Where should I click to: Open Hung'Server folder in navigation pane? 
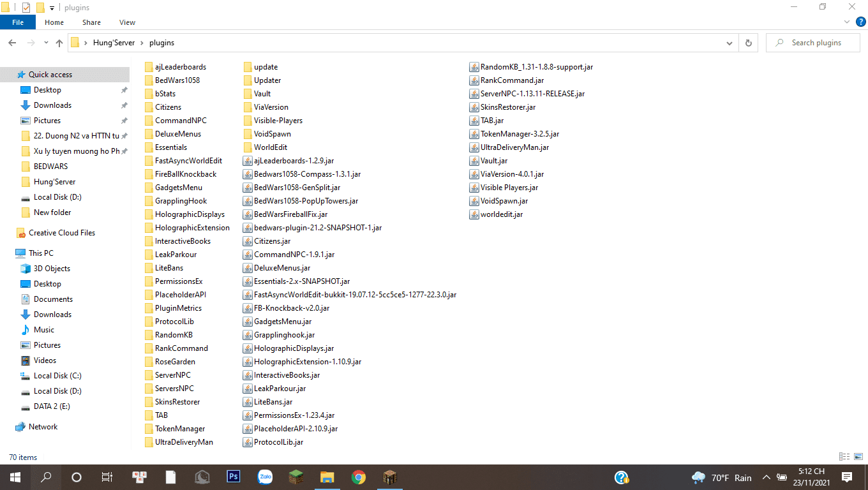tap(54, 182)
